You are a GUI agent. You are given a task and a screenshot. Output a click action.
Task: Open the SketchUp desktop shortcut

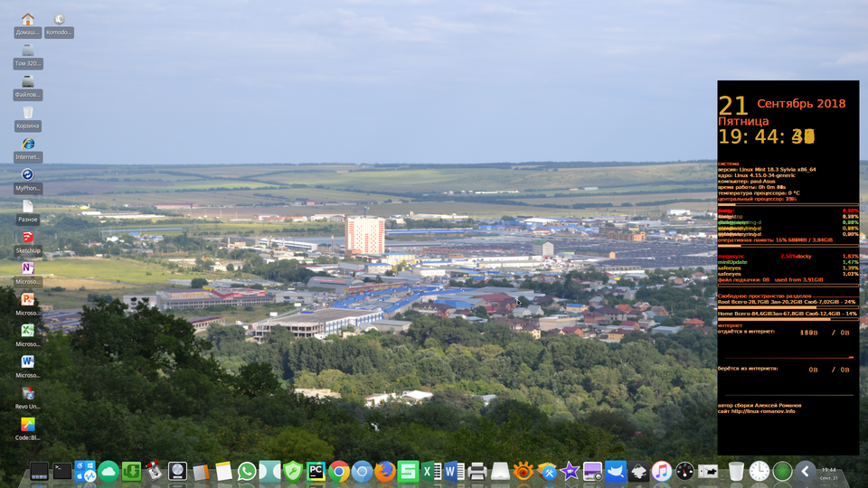[28, 238]
